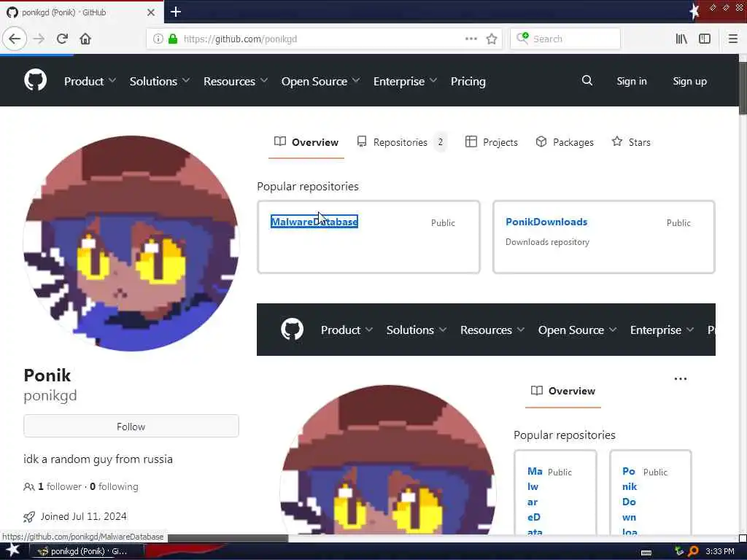This screenshot has width=747, height=560.
Task: Expand the Enterprise dropdown in top header
Action: [x=405, y=81]
